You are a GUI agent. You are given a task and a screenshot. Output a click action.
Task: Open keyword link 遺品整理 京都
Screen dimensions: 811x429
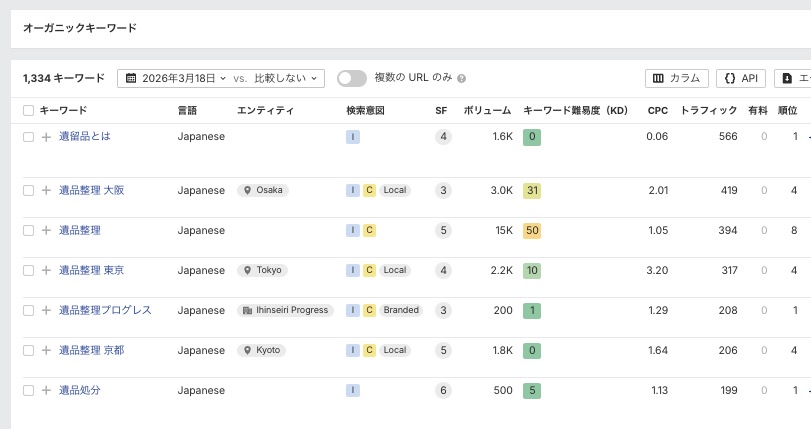[x=92, y=350]
